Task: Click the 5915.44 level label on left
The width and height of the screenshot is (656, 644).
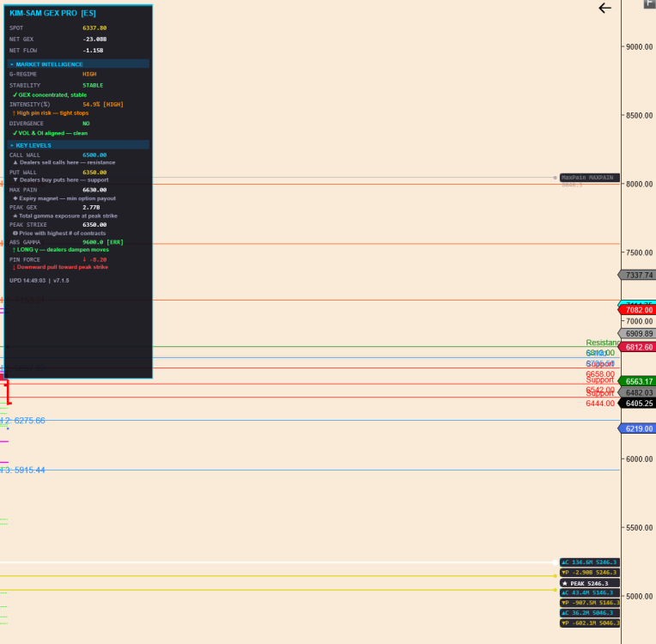Action: click(x=26, y=471)
